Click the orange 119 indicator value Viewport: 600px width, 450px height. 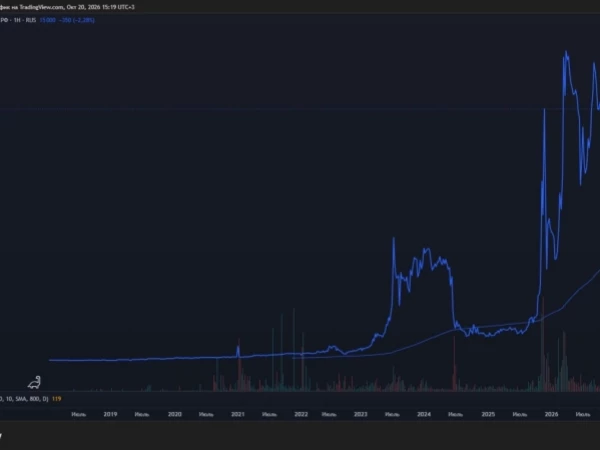click(x=56, y=399)
